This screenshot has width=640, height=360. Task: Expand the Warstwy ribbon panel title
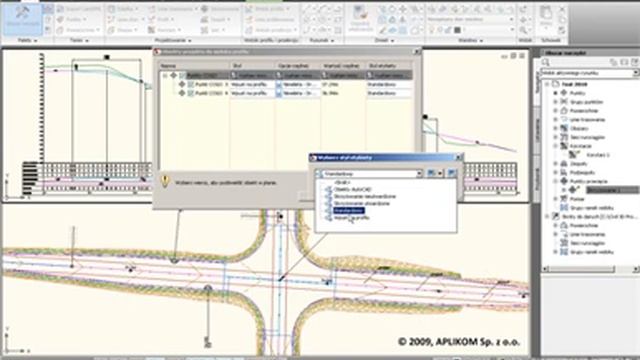pyautogui.click(x=470, y=40)
